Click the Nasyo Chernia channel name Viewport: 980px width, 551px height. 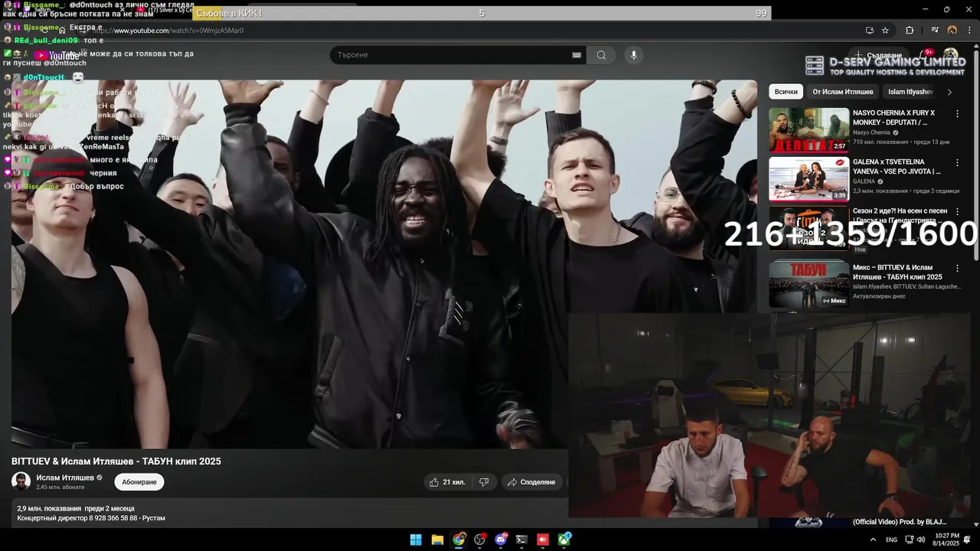[871, 132]
